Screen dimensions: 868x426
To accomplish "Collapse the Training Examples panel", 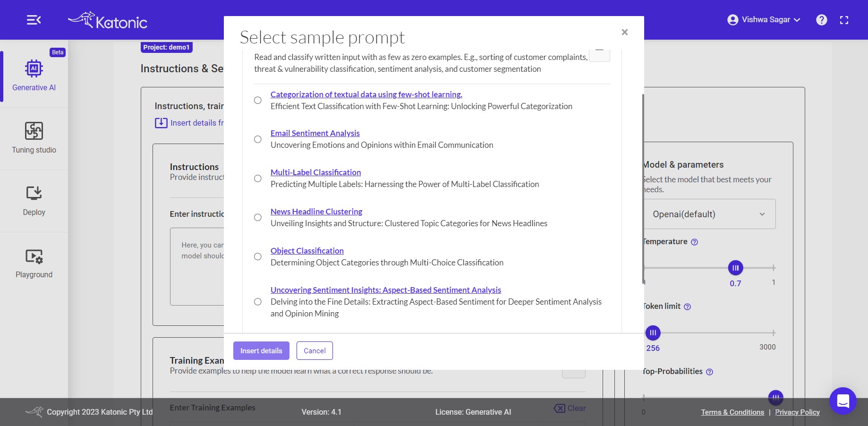I will 574,373.
